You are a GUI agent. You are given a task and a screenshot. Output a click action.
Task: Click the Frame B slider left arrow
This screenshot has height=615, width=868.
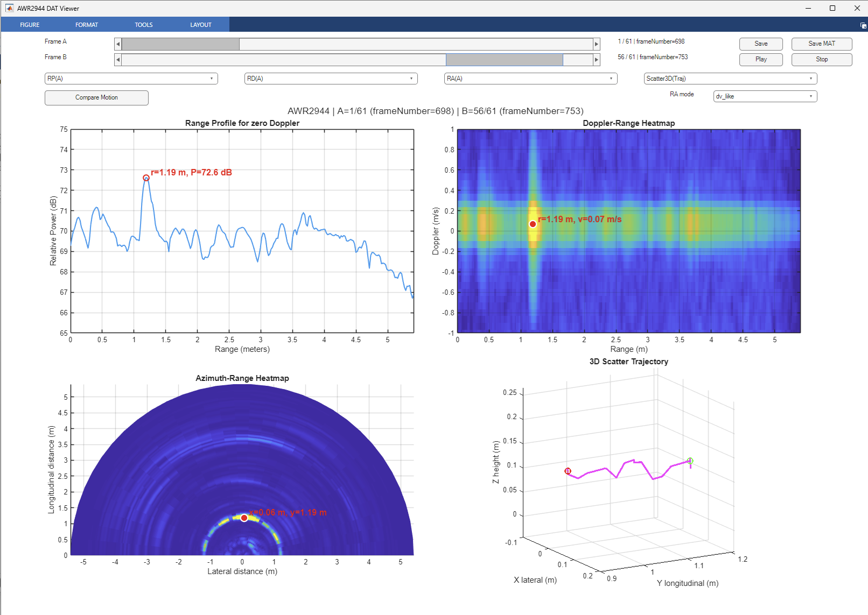118,60
